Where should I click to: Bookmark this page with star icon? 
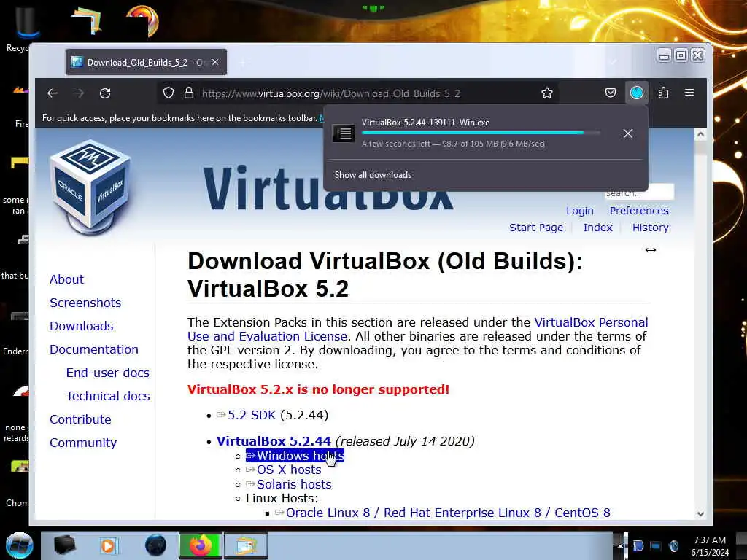pos(547,93)
